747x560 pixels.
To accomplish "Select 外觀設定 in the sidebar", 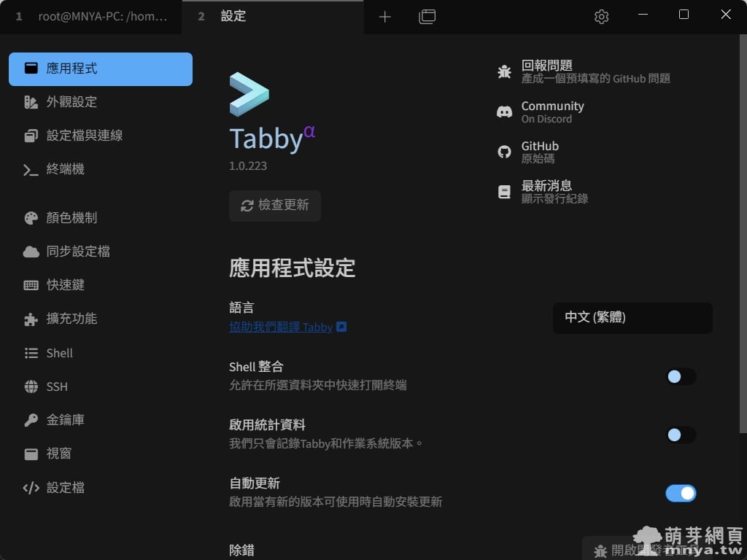I will tap(71, 102).
